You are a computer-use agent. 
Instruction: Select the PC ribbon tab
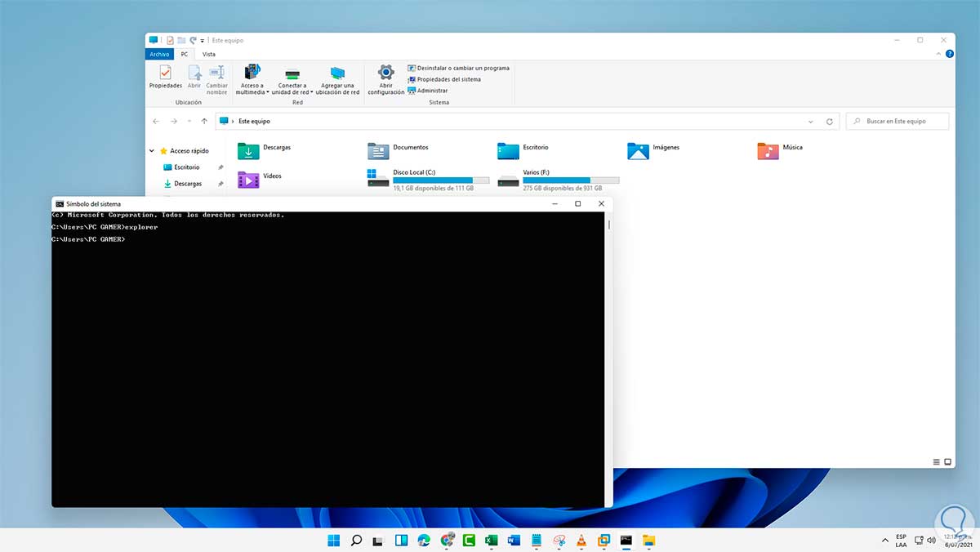point(185,54)
